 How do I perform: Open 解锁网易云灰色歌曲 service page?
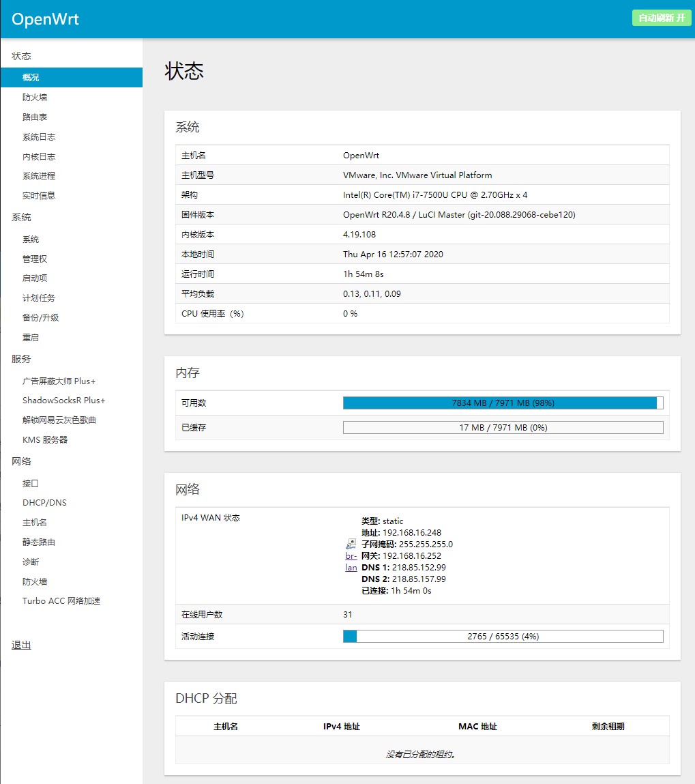(x=59, y=420)
